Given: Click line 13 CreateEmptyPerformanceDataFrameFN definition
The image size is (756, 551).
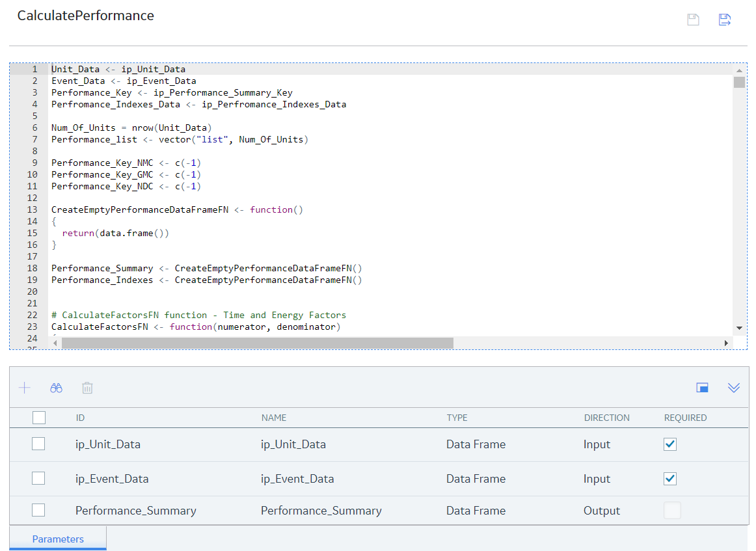Looking at the screenshot, I should (x=178, y=209).
